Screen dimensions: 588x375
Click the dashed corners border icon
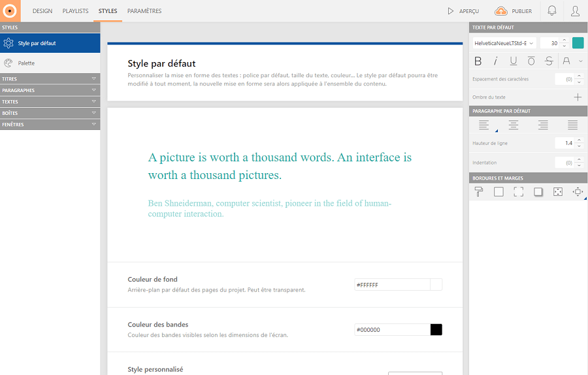click(x=519, y=191)
